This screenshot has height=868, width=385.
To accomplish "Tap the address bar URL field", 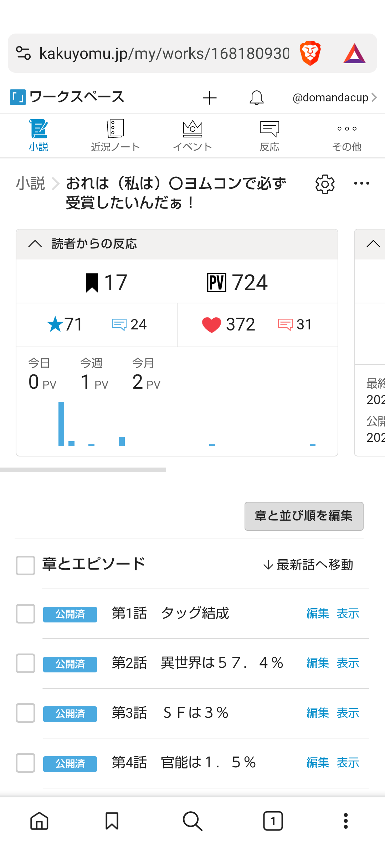I will pos(164,54).
